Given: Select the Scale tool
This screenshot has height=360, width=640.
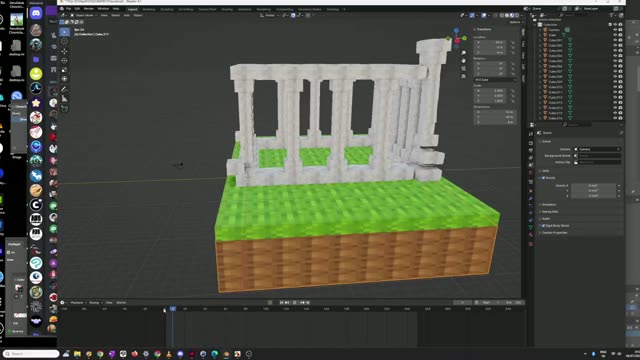Looking at the screenshot, I should point(64,70).
